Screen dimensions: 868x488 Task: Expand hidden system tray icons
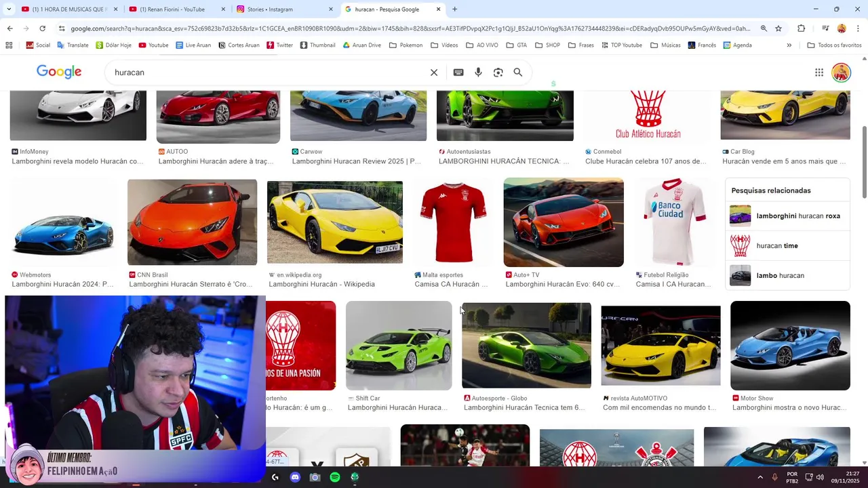(x=760, y=477)
